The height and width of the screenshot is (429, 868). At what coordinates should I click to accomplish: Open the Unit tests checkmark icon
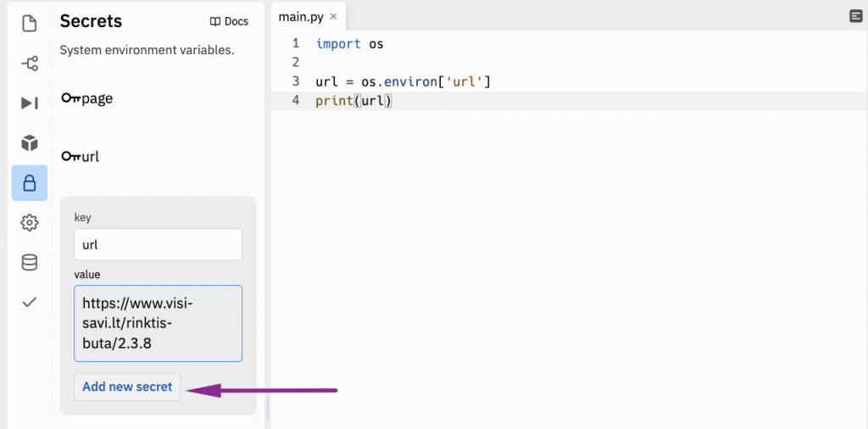(x=30, y=302)
